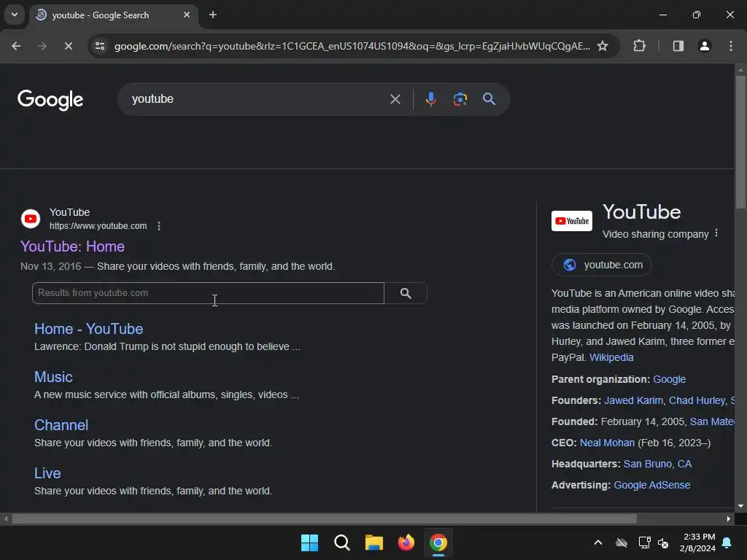The image size is (747, 560).
Task: Open the Extensions puzzle icon
Action: pyautogui.click(x=639, y=46)
